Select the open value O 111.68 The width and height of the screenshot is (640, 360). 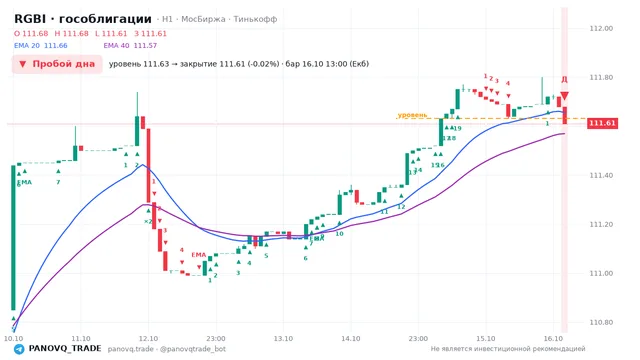pyautogui.click(x=31, y=33)
